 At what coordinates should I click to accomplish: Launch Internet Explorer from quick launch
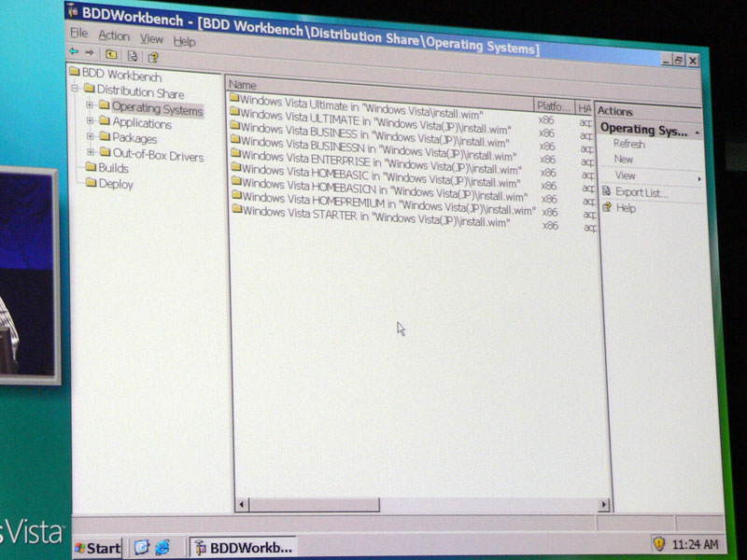162,547
